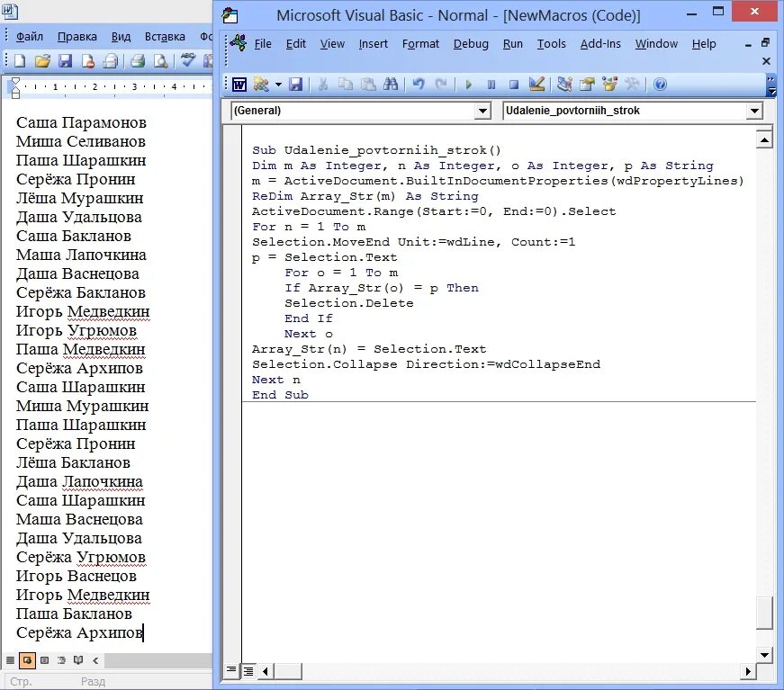Toggle Design Mode icon in VBA toolbar
Viewport: 784px width, 690px height.
[536, 85]
